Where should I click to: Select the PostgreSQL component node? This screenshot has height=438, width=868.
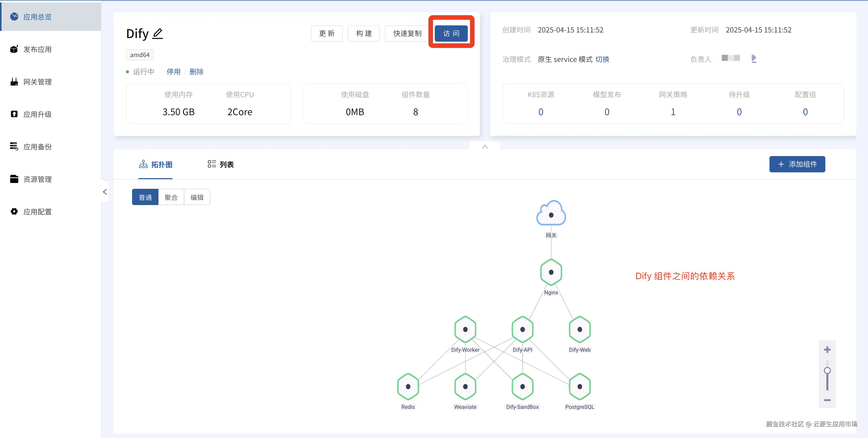click(580, 386)
